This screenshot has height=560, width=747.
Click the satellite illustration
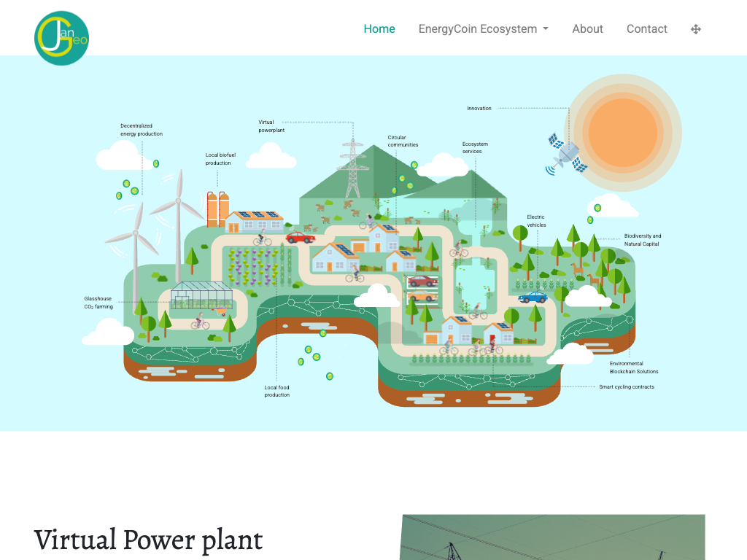[567, 155]
